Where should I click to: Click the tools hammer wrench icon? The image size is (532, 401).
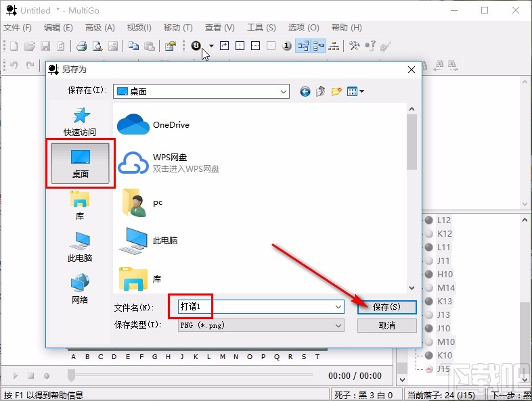pos(355,46)
